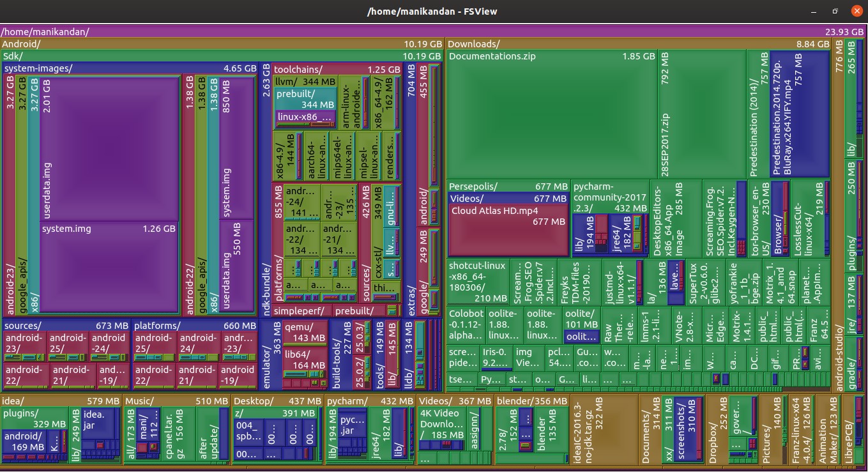Select the pycharm-community-2017.2.3/ folder
The image size is (868, 472).
(x=609, y=197)
